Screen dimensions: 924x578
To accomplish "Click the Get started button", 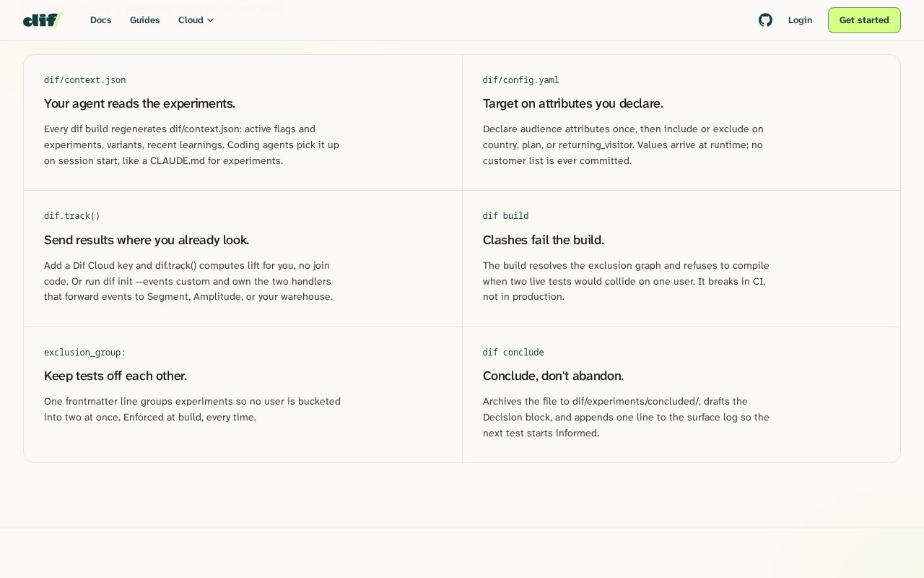I will [864, 20].
